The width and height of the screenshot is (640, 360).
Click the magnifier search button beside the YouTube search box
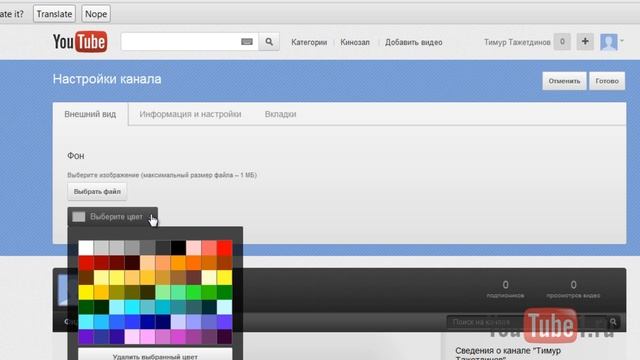point(269,42)
